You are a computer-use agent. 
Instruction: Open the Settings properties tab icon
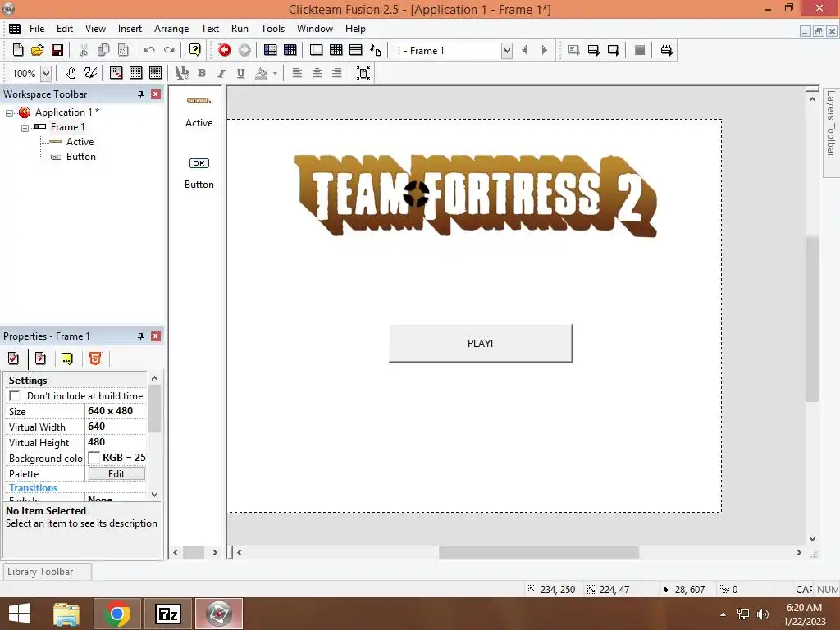pos(14,358)
